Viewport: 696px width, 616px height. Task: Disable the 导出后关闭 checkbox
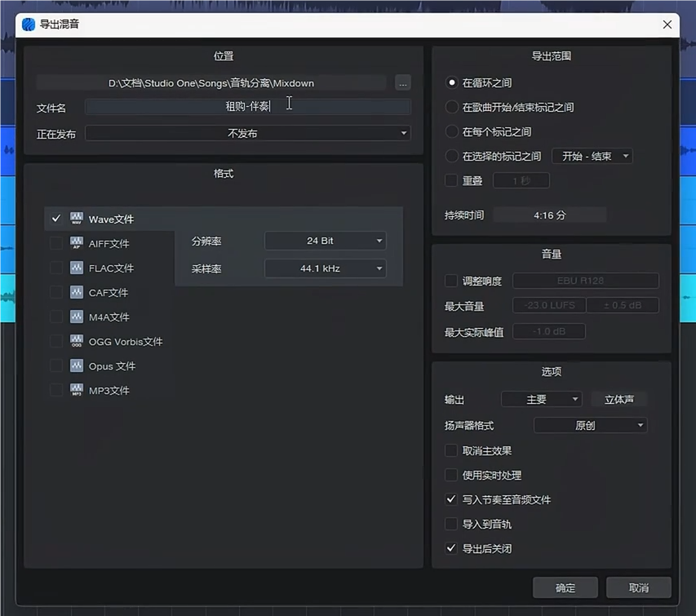(x=451, y=548)
